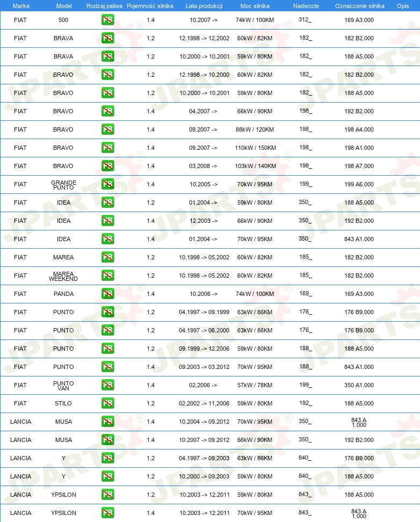Screen dimensions: 420x522
Task: Click the Rodzaj paliwa column header
Action: 104,6
